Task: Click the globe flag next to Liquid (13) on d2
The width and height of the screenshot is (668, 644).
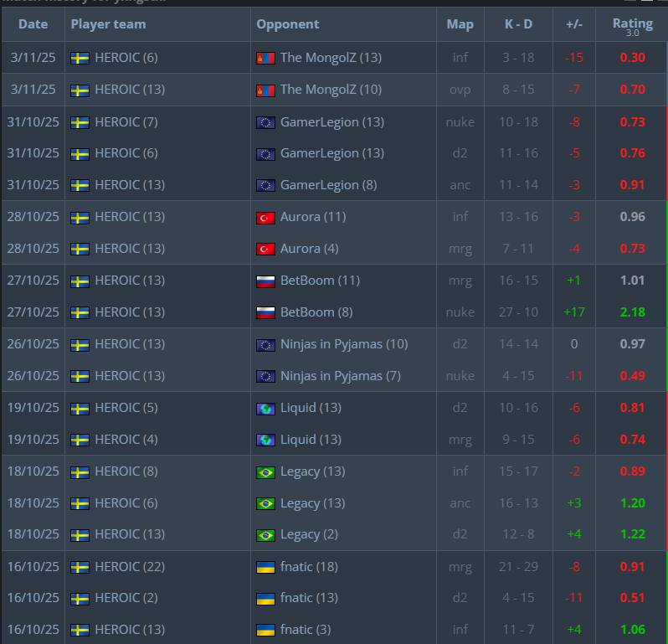Action: [265, 409]
